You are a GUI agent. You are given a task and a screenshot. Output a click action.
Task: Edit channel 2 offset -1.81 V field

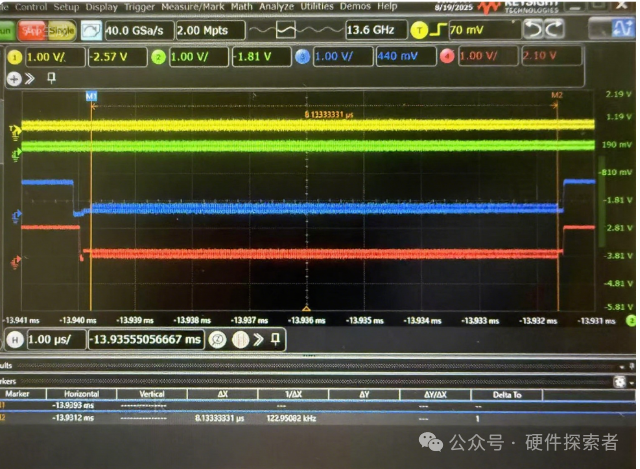click(x=262, y=57)
